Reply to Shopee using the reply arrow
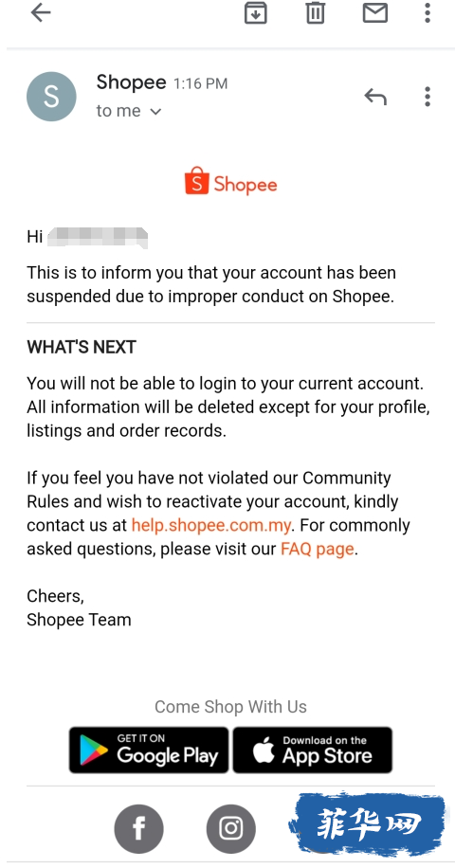The height and width of the screenshot is (868, 455). (374, 97)
